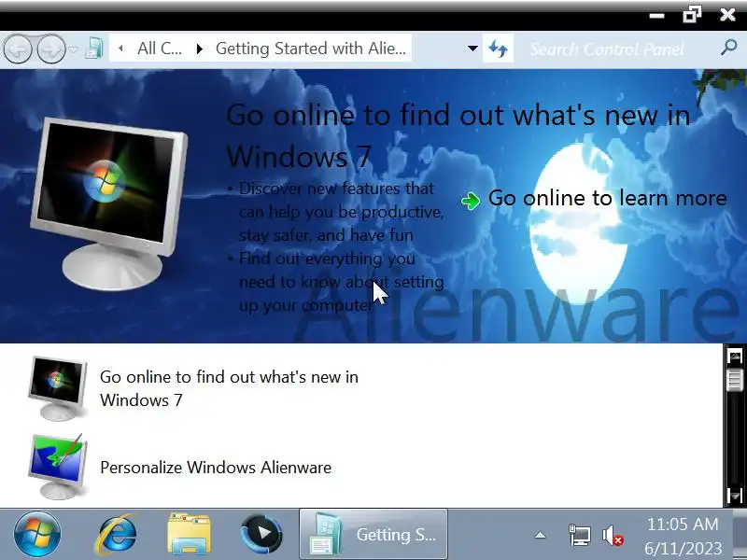The width and height of the screenshot is (747, 560).
Task: Open the clock showing 11:05 AM
Action: coord(684,536)
